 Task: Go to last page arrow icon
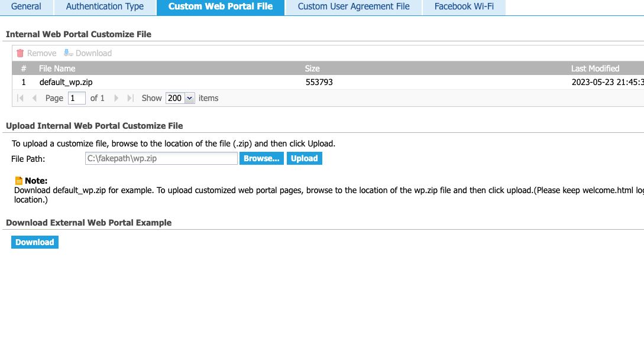[x=130, y=98]
